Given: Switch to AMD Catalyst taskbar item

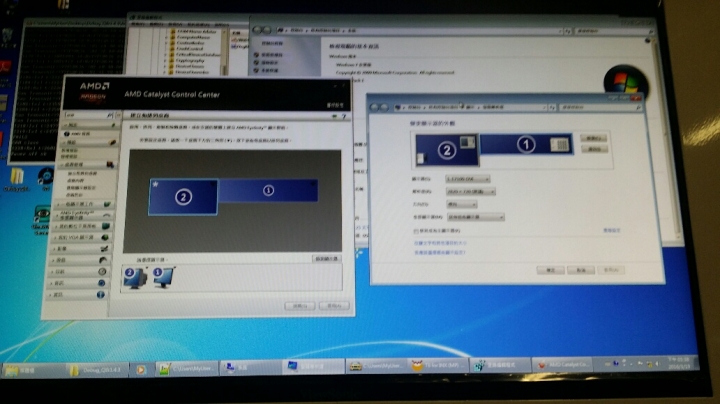Looking at the screenshot, I should (562, 365).
